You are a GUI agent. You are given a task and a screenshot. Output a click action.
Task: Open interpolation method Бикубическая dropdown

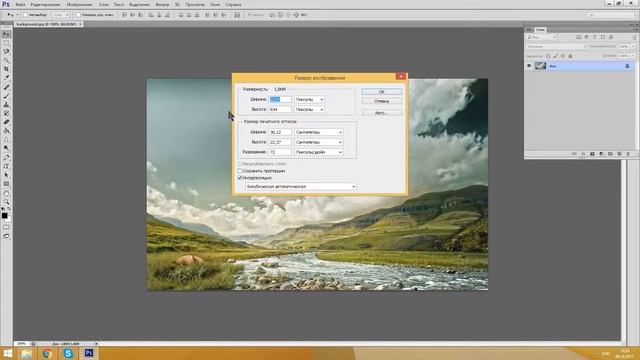301,187
